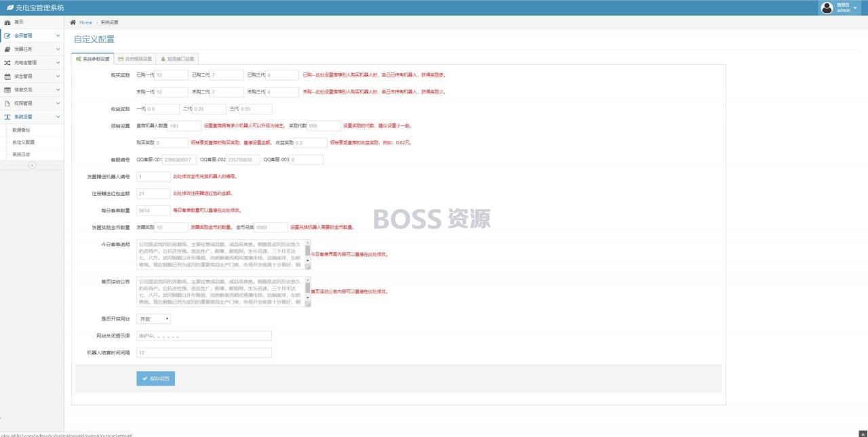This screenshot has height=437, width=868.
Task: Click the card icon on the second settings tab
Action: click(121, 59)
